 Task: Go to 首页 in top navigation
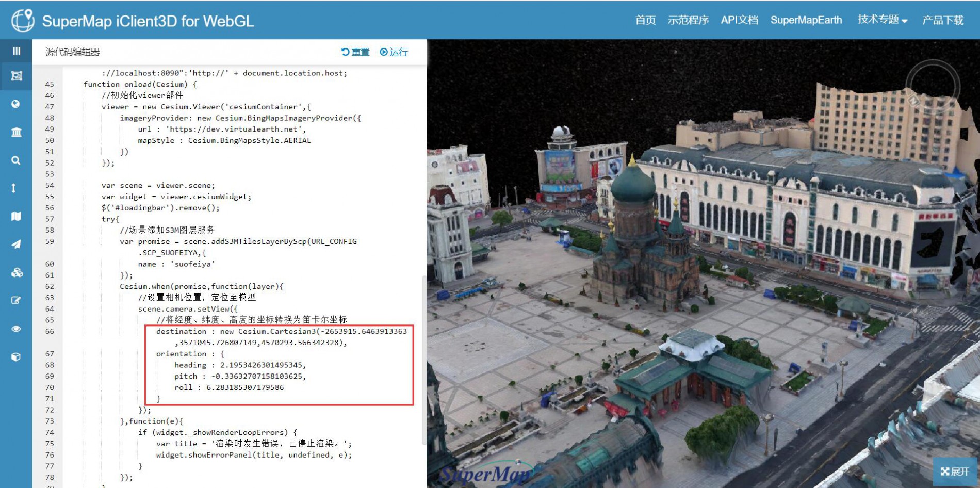click(645, 20)
